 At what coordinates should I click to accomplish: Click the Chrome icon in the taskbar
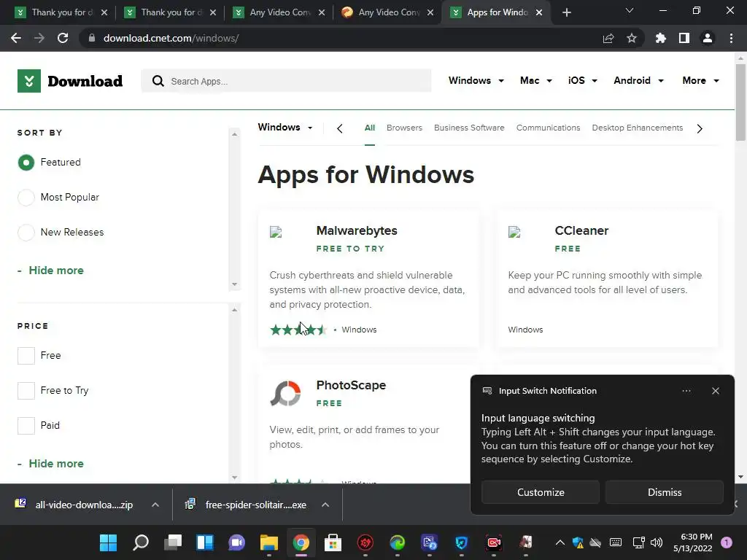pos(301,542)
